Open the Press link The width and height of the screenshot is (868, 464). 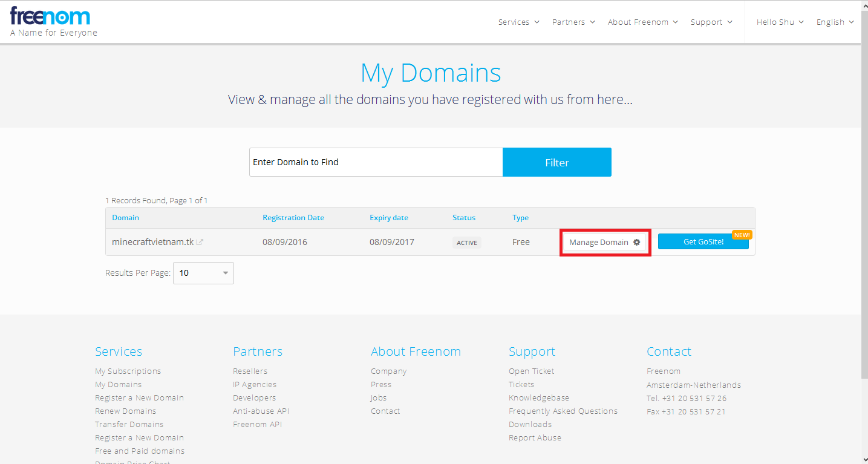click(381, 385)
